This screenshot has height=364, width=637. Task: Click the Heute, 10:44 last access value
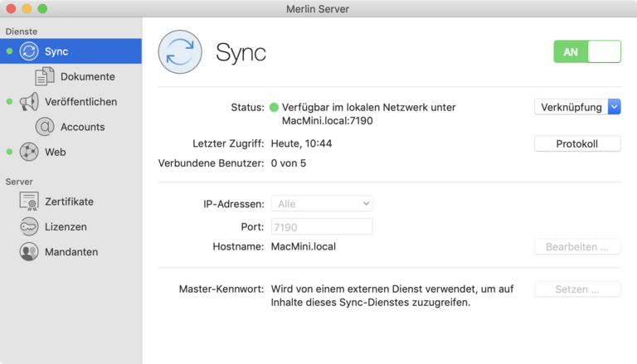coord(301,143)
